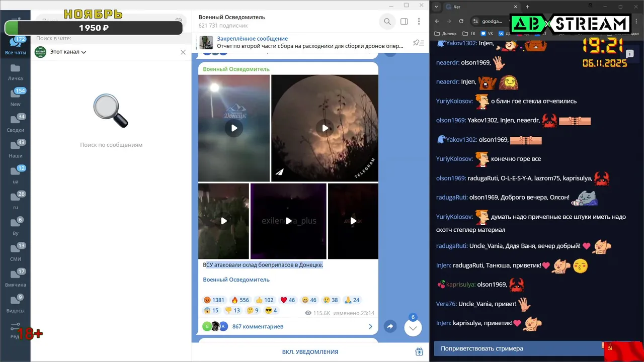Click username 'Vera76' in chat
The image size is (644, 362).
pos(446,304)
